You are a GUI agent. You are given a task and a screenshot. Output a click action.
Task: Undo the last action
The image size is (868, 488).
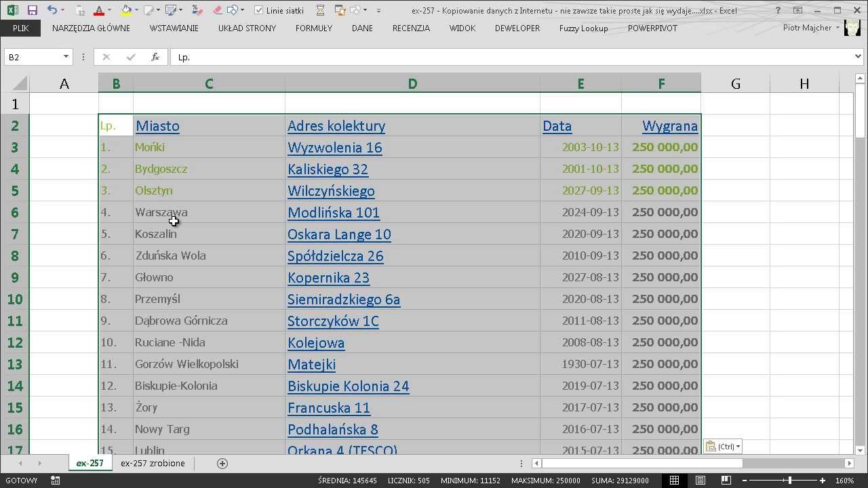point(52,10)
